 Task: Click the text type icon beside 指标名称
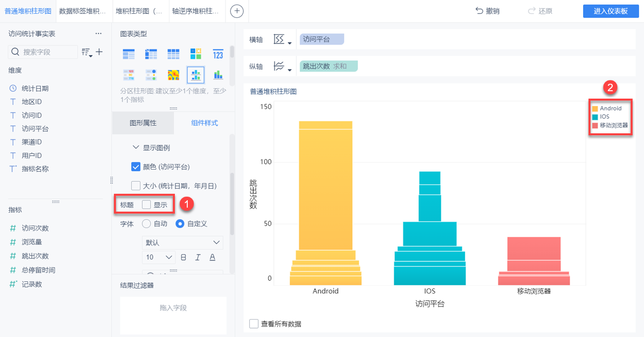point(14,168)
